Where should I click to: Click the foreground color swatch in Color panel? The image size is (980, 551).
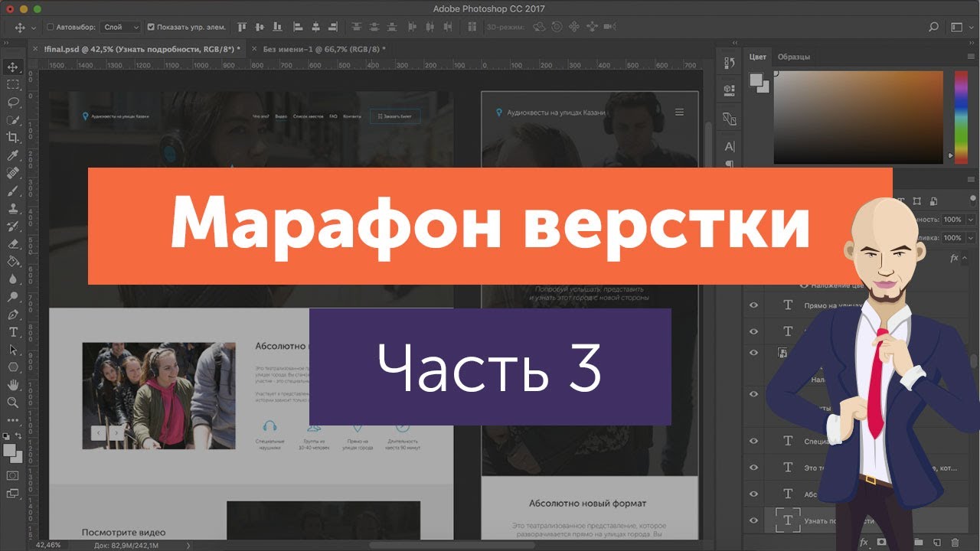click(756, 79)
